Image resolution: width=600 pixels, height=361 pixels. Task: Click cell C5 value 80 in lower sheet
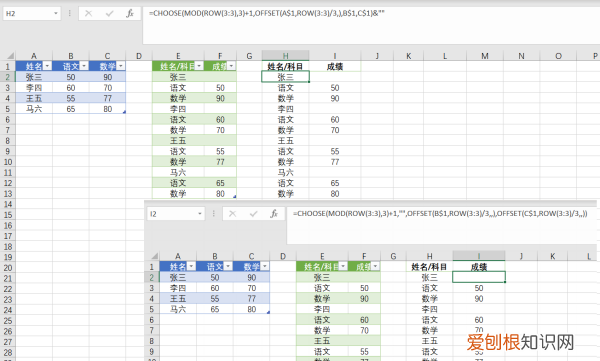pyautogui.click(x=251, y=309)
